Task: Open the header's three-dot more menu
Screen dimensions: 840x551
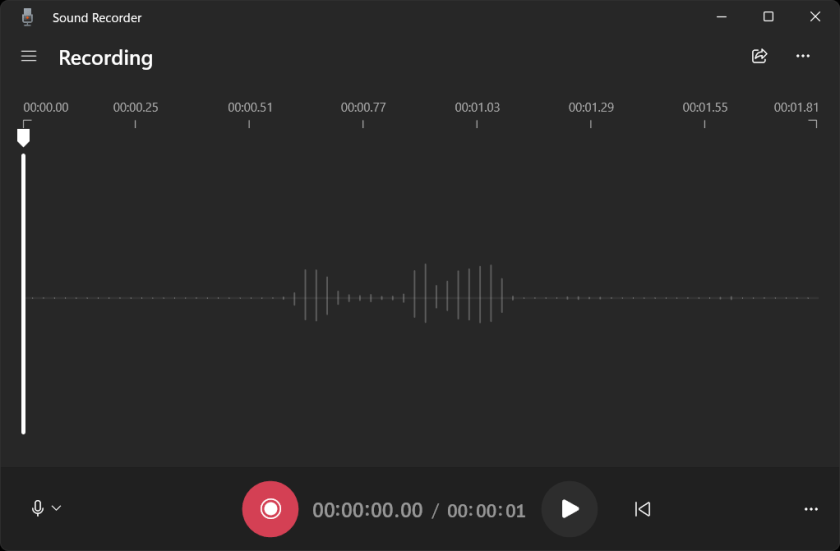Action: pyautogui.click(x=803, y=57)
